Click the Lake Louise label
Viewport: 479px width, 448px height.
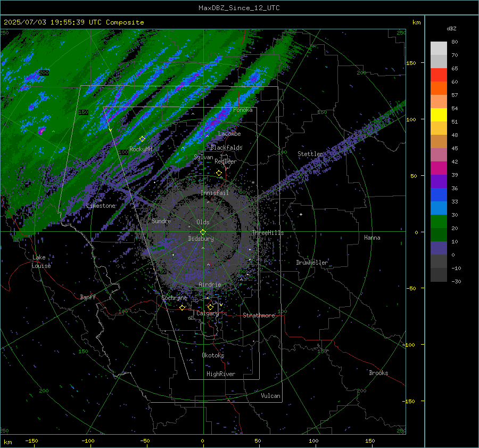[41, 262]
